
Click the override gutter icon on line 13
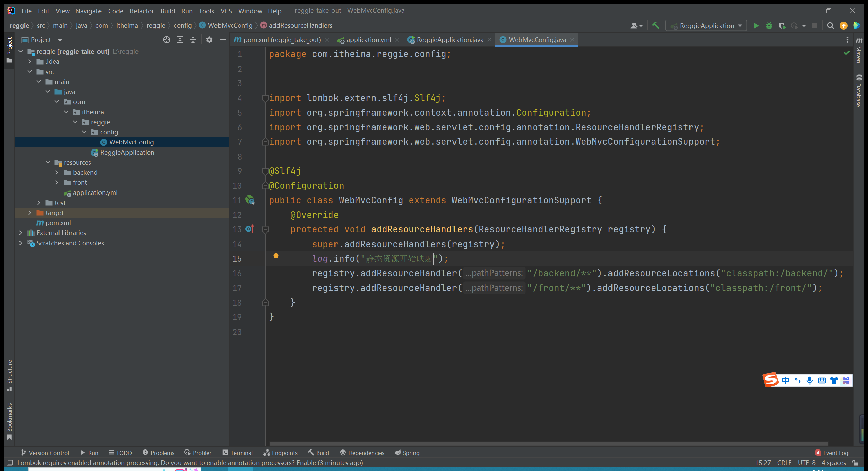click(250, 229)
